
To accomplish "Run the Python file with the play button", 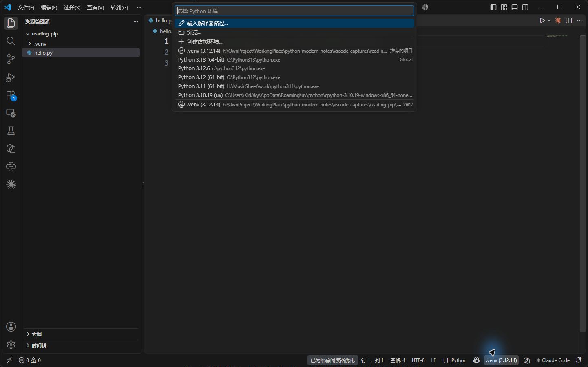I will pyautogui.click(x=542, y=20).
